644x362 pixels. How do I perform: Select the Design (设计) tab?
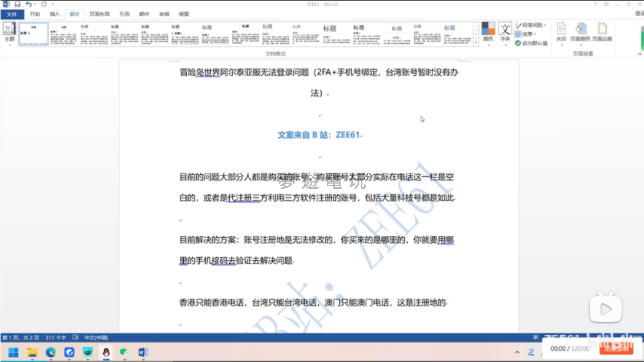pyautogui.click(x=74, y=14)
